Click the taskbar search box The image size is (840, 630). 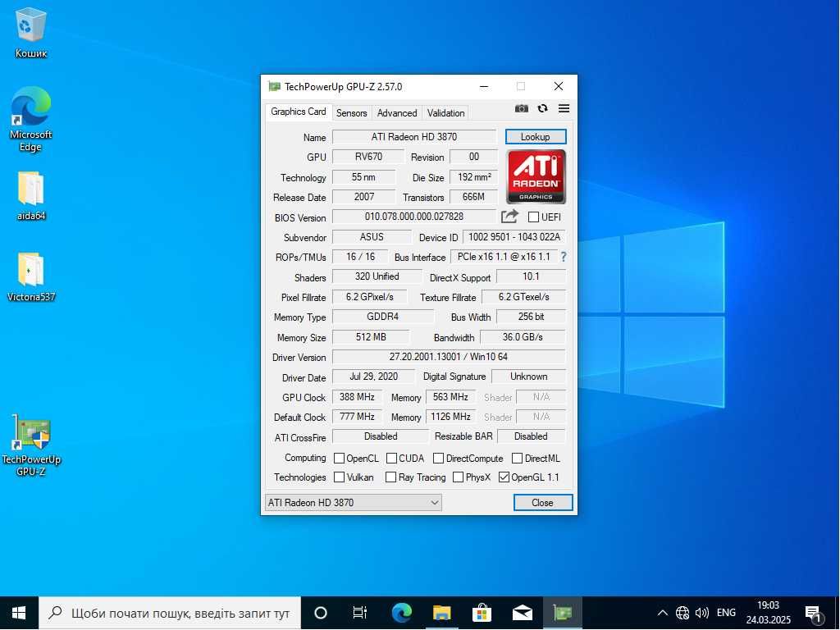click(170, 613)
